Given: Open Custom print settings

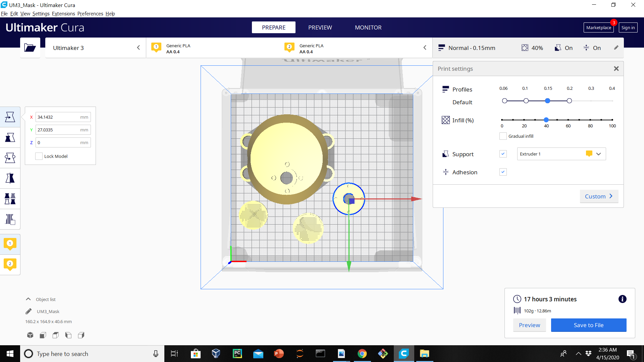Looking at the screenshot, I should [599, 196].
